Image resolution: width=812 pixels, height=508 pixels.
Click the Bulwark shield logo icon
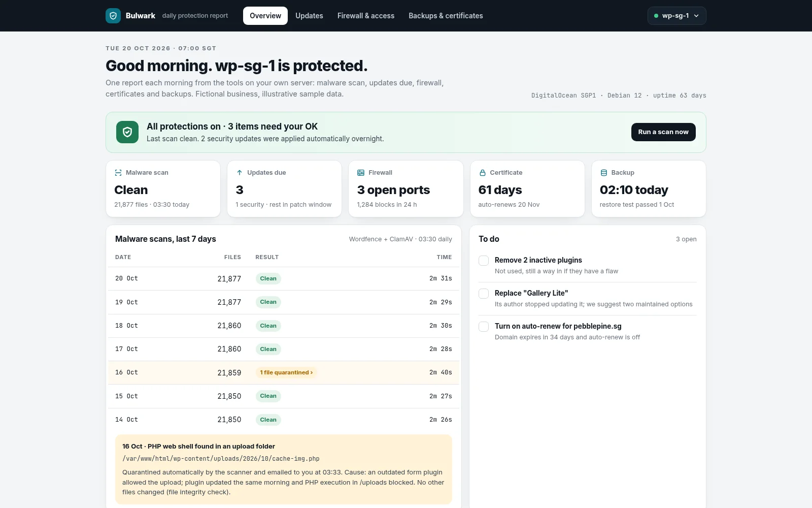(113, 16)
